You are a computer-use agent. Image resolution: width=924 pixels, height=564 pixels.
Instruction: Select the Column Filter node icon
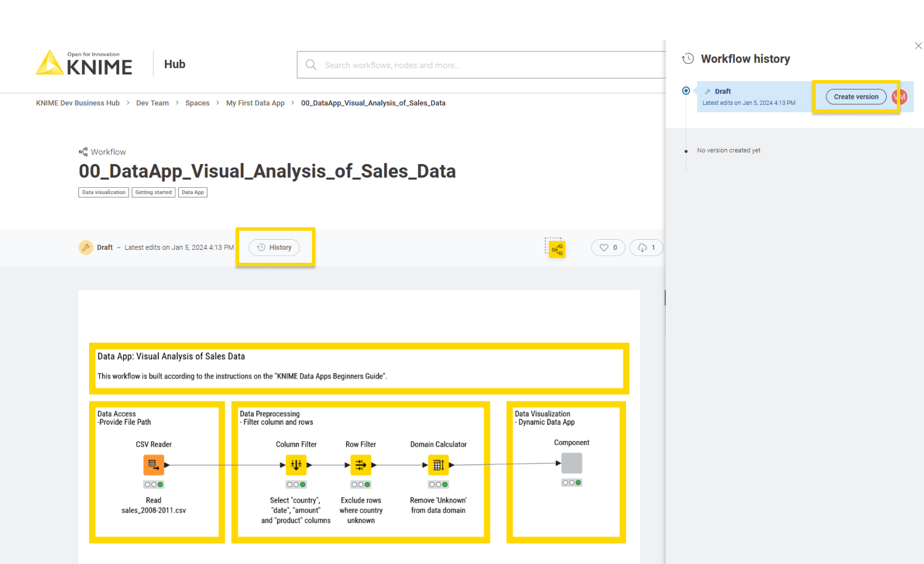[x=296, y=465]
